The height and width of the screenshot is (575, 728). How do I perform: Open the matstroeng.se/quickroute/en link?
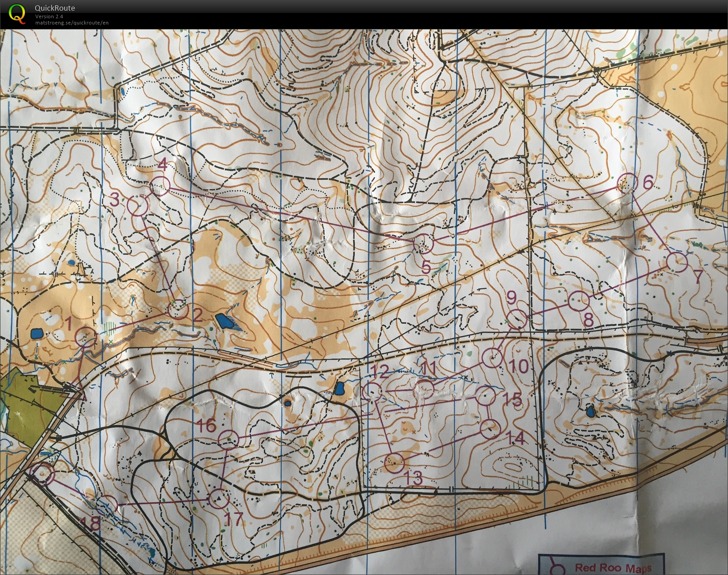(72, 23)
